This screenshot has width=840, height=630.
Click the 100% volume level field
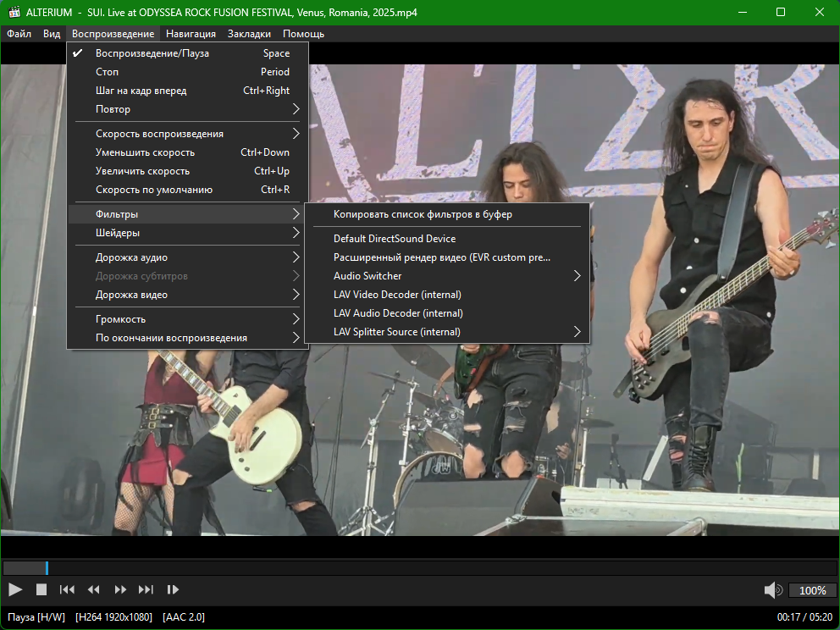812,590
